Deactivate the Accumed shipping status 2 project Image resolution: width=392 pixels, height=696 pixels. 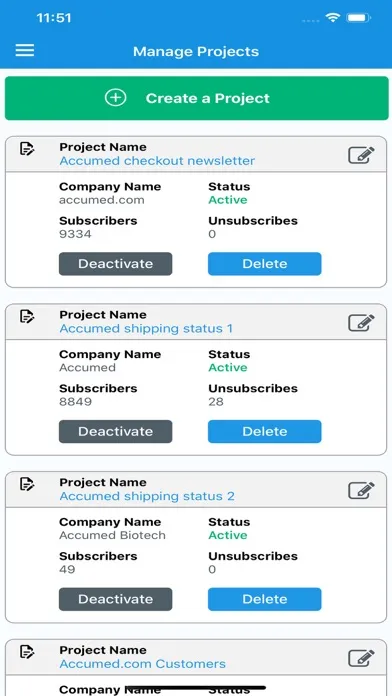pos(115,599)
